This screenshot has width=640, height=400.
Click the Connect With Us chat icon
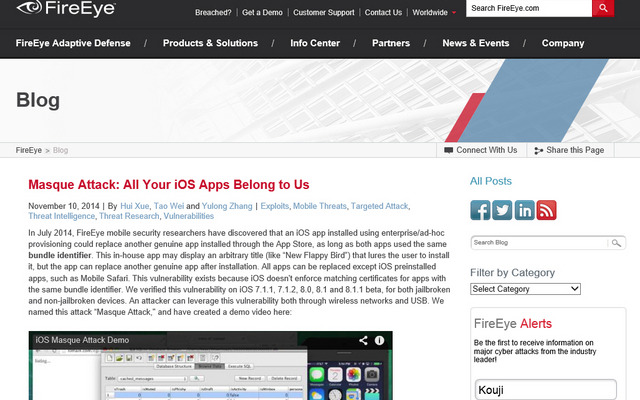pos(449,150)
